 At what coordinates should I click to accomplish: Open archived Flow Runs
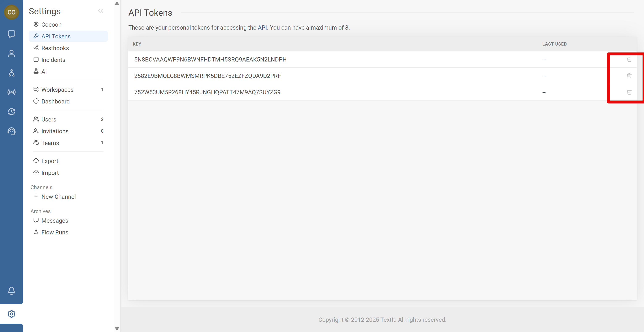55,232
